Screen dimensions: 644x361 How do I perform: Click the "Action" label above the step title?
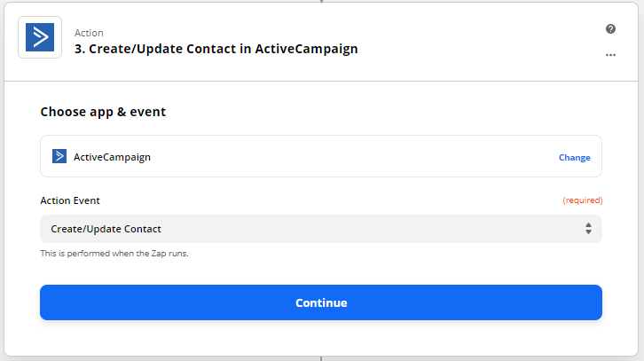(90, 33)
